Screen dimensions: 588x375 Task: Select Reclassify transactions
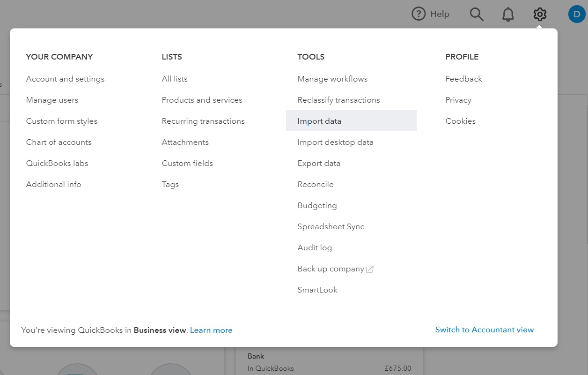pyautogui.click(x=338, y=100)
